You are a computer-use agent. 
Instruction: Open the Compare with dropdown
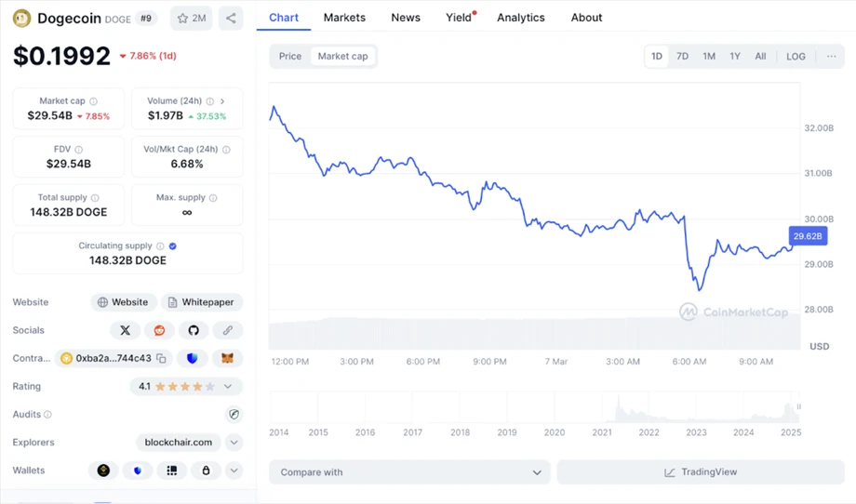tap(409, 472)
